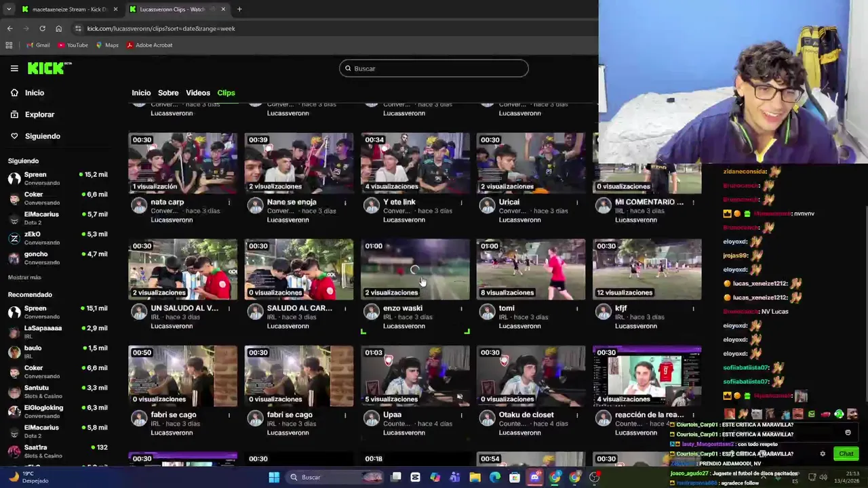Play the kfjf clip thumbnail
This screenshot has width=868, height=488.
click(647, 269)
